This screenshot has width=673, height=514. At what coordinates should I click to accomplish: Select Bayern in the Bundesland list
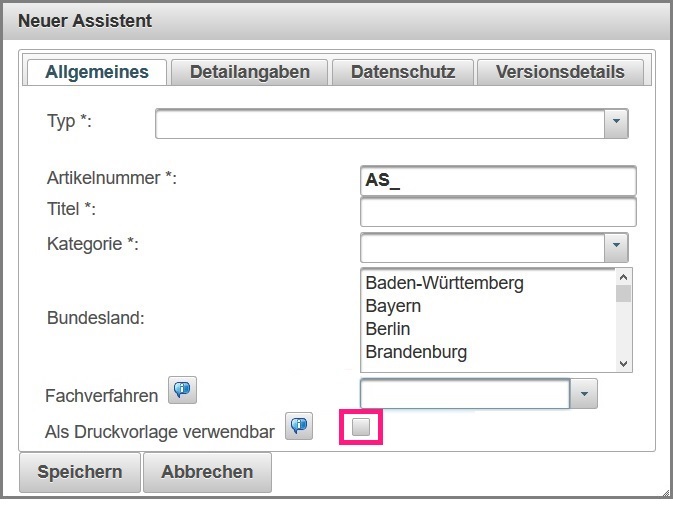click(x=393, y=306)
